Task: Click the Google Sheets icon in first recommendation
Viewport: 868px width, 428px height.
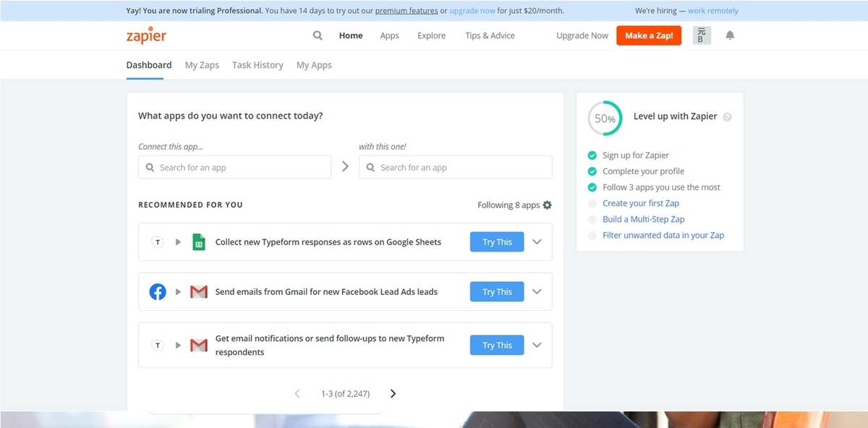Action: [x=199, y=242]
